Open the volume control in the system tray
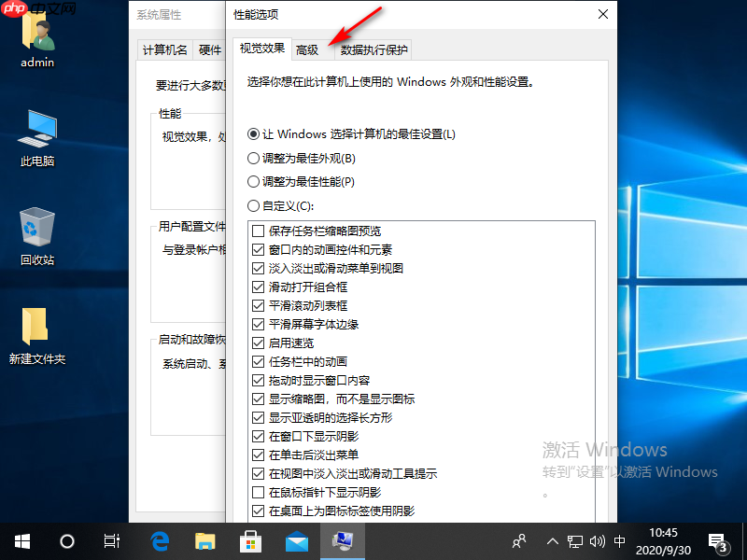Screen dimensions: 747x560 click(x=598, y=541)
